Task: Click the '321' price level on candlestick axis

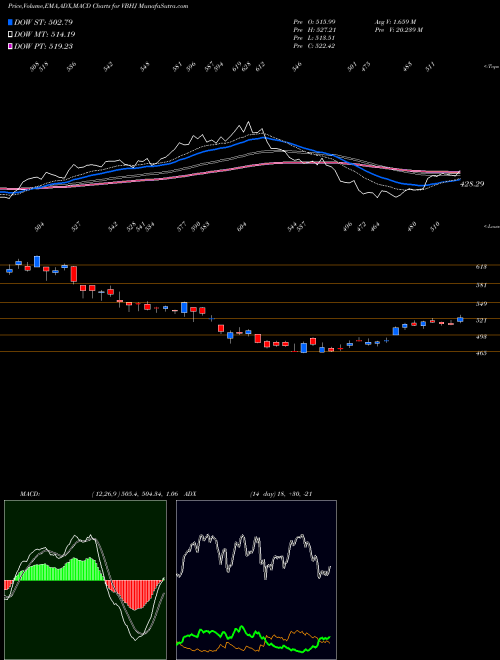Action: 481,320
